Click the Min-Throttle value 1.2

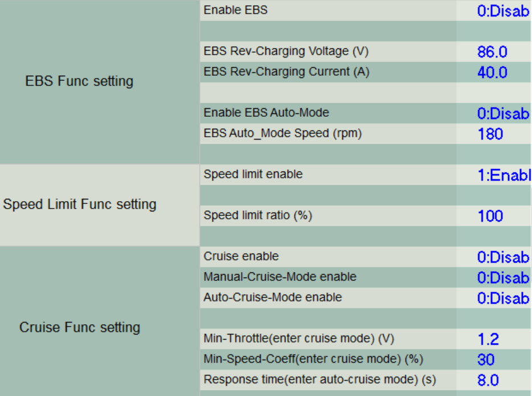(488, 340)
